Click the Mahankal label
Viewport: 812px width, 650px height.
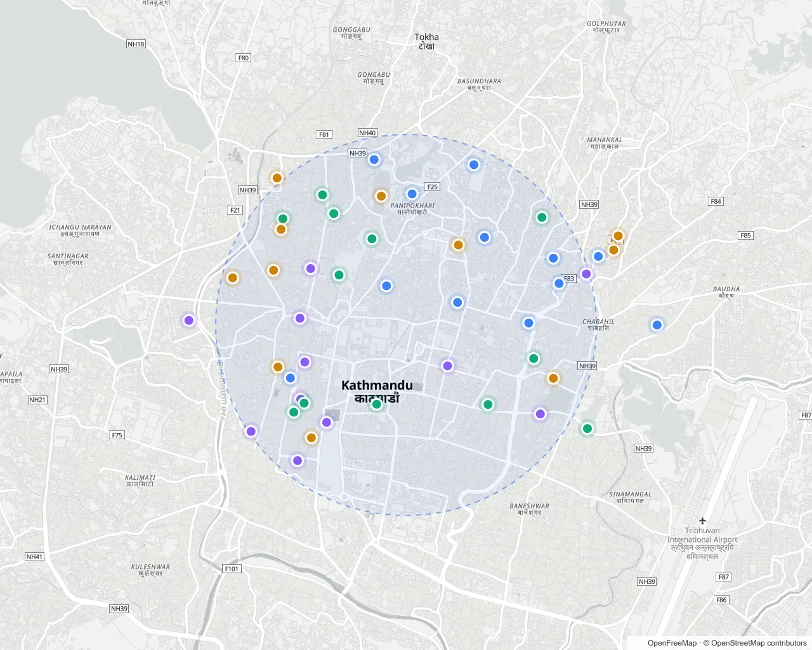[x=605, y=143]
